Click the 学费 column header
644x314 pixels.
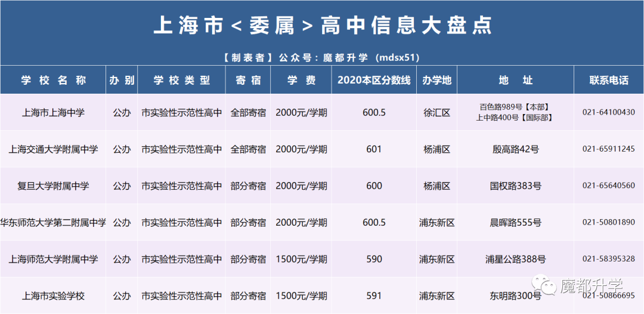coord(301,80)
